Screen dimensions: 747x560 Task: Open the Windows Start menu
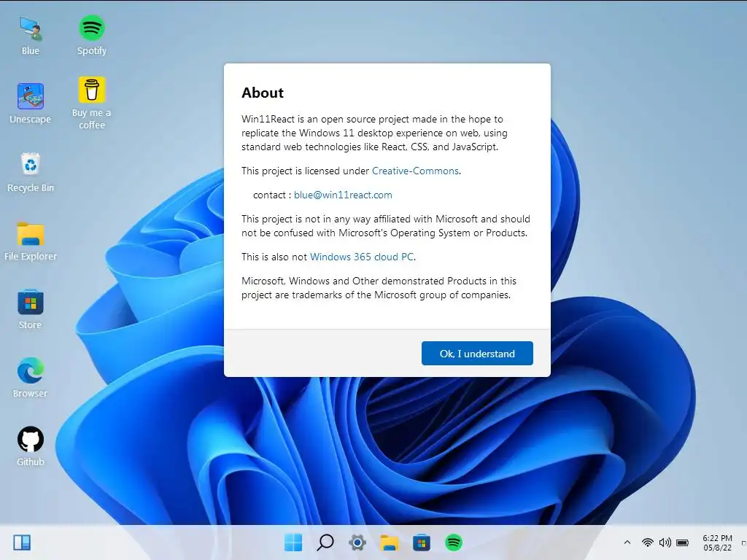(x=293, y=542)
